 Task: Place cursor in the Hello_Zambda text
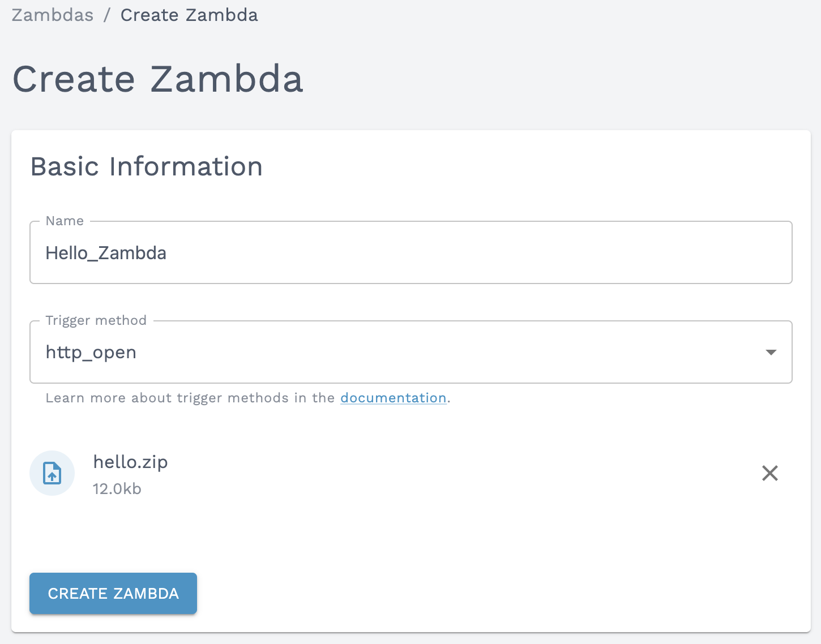[x=106, y=253]
